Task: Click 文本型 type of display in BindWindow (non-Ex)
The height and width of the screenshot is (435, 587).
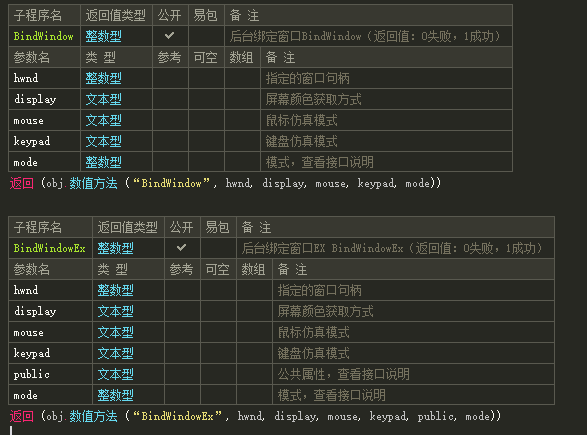Action: tap(104, 99)
